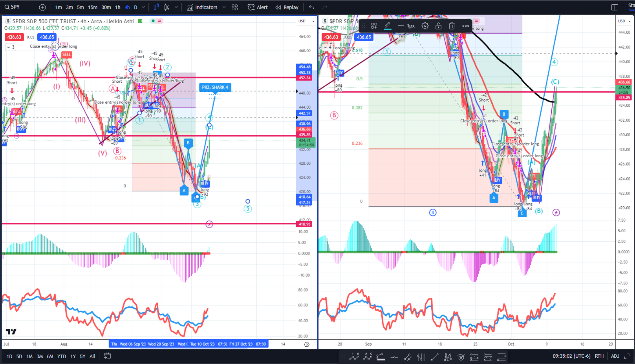The height and width of the screenshot is (364, 635).
Task: Select the 5D date range
Action: [x=19, y=357]
